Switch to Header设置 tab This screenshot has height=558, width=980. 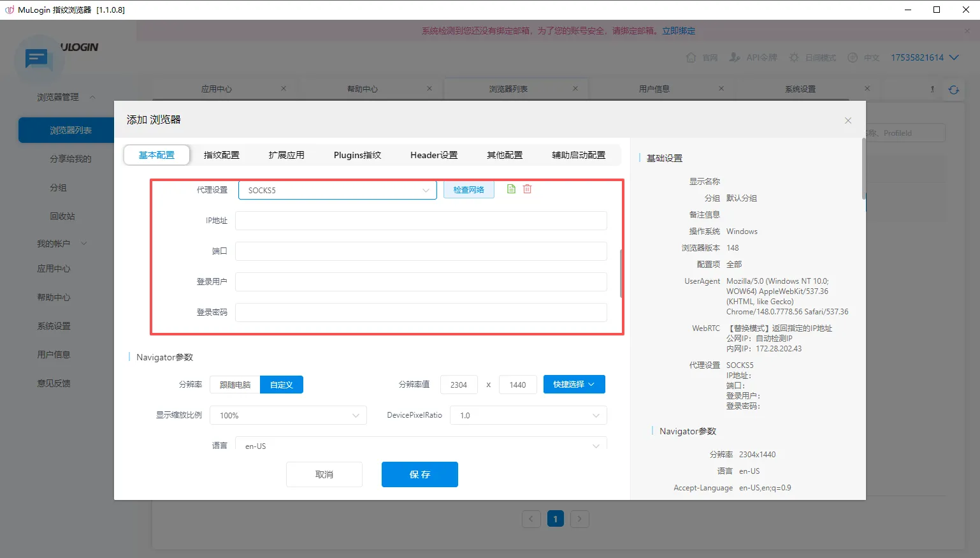click(434, 155)
